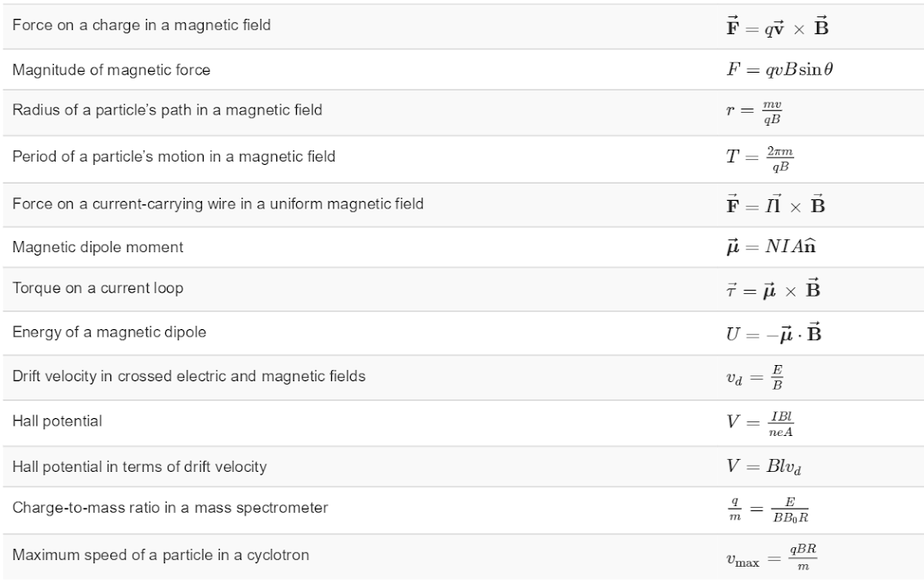Click the 'Charge-to-mass ratio in a mass spectrometer' label
Image resolution: width=924 pixels, height=583 pixels.
(x=170, y=508)
